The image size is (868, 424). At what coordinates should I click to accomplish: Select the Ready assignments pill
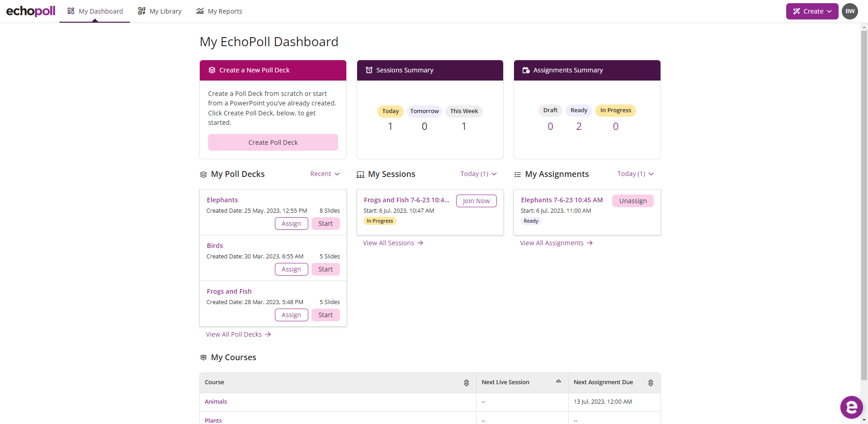(x=579, y=110)
